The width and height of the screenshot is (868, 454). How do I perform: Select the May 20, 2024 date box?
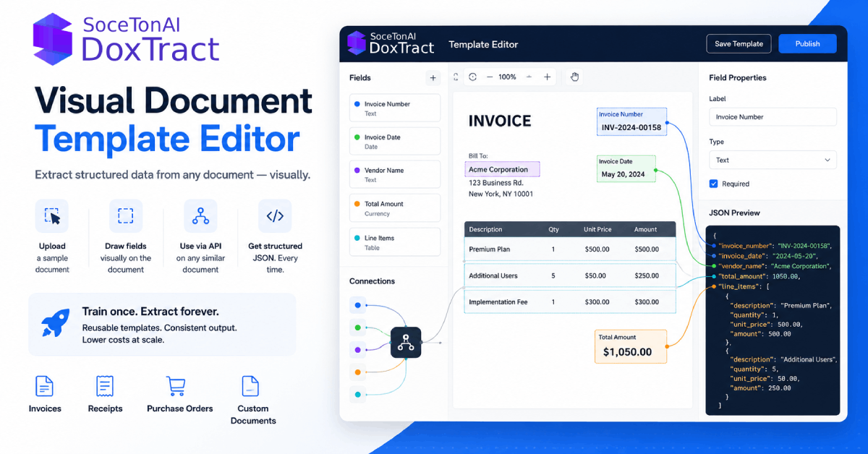(626, 168)
